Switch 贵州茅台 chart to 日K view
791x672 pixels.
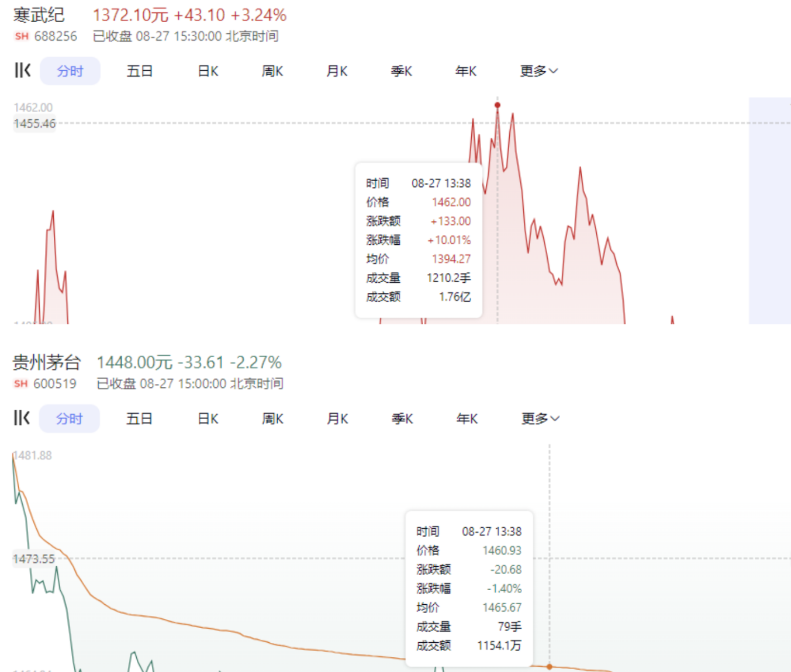(208, 419)
